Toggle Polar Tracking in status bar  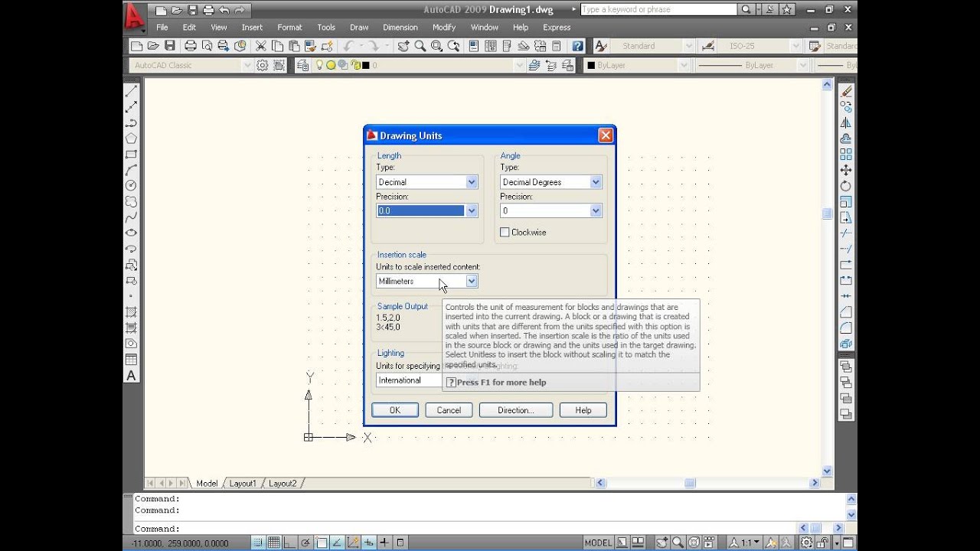306,543
